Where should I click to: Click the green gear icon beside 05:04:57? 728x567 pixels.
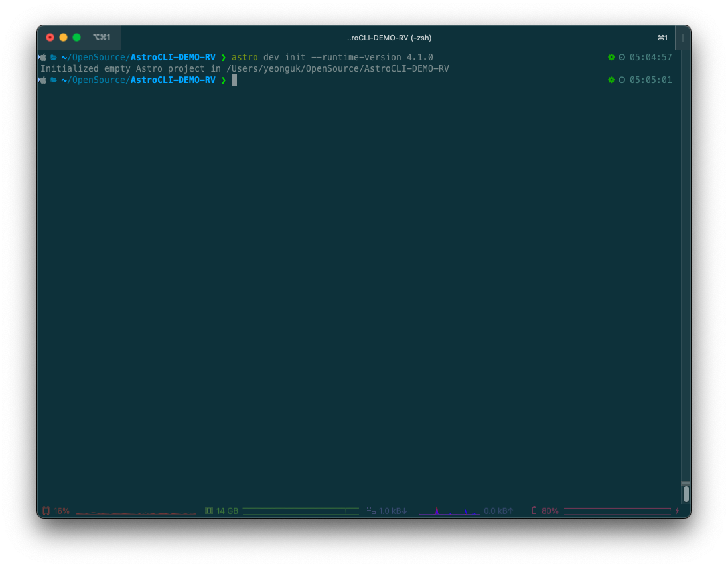(x=611, y=58)
